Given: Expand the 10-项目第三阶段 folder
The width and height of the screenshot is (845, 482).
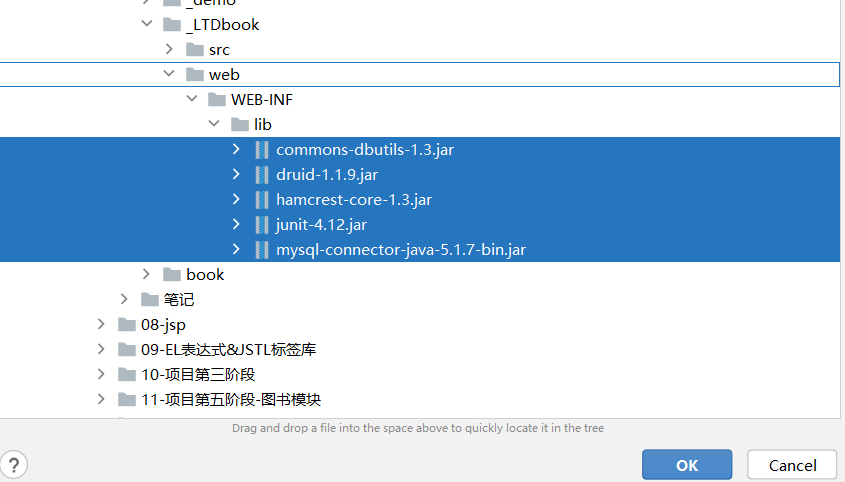Looking at the screenshot, I should click(x=101, y=374).
